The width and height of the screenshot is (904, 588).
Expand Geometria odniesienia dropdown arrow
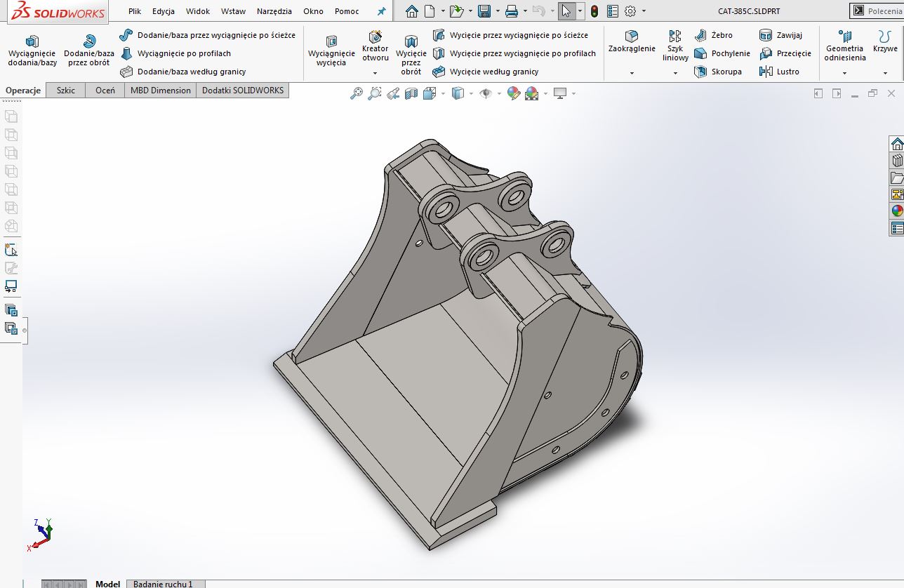coord(844,73)
